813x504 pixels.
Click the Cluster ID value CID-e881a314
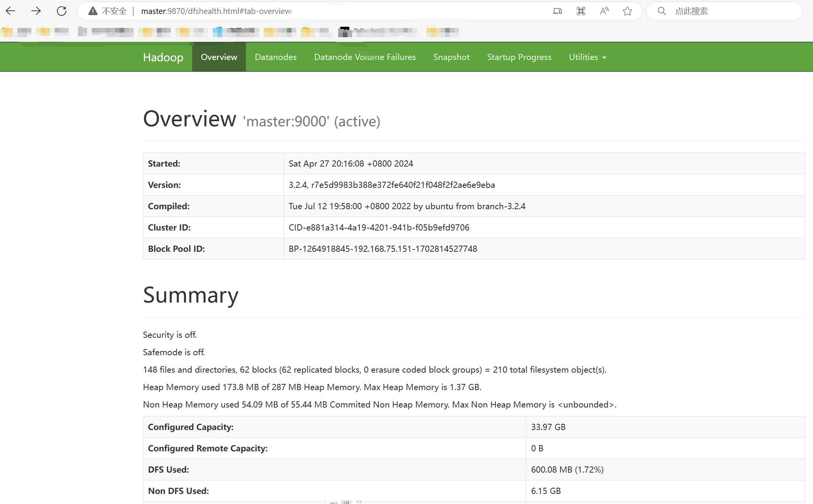pos(379,227)
